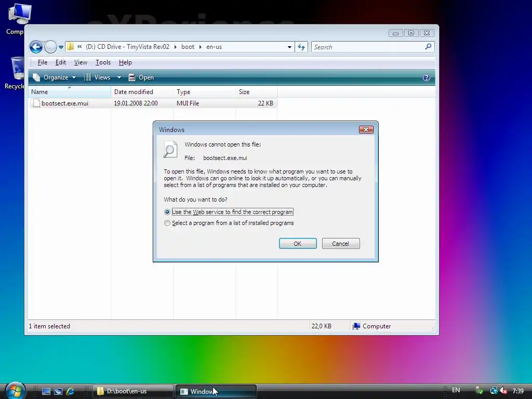Click the greyed Forward navigation button

[x=50, y=47]
